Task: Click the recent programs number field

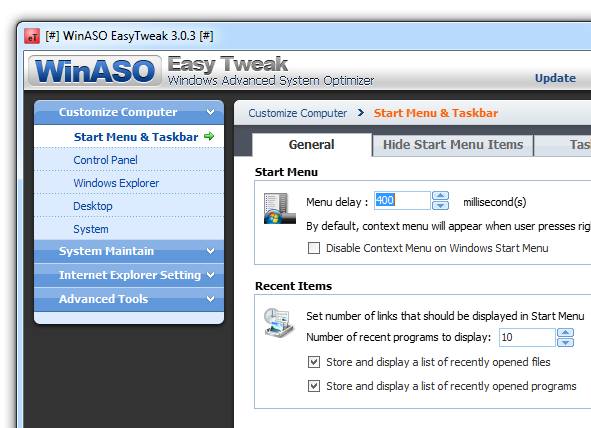Action: click(527, 337)
